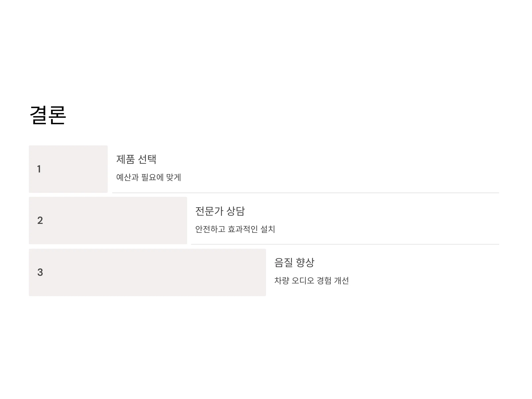The width and height of the screenshot is (532, 399).
Task: Click the text 안전하고 효과적인 설치
Action: pos(235,229)
